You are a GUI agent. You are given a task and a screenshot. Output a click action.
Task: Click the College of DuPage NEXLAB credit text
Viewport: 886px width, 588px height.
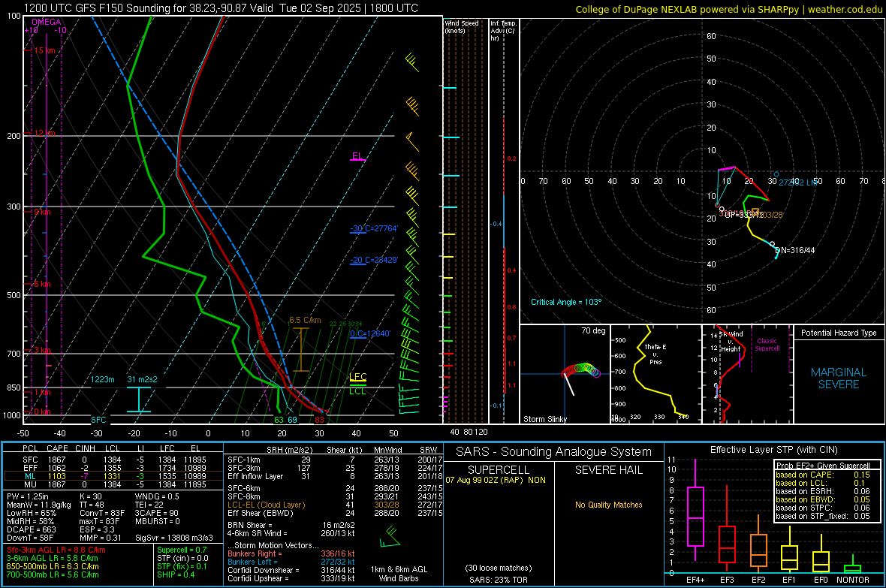pos(728,9)
